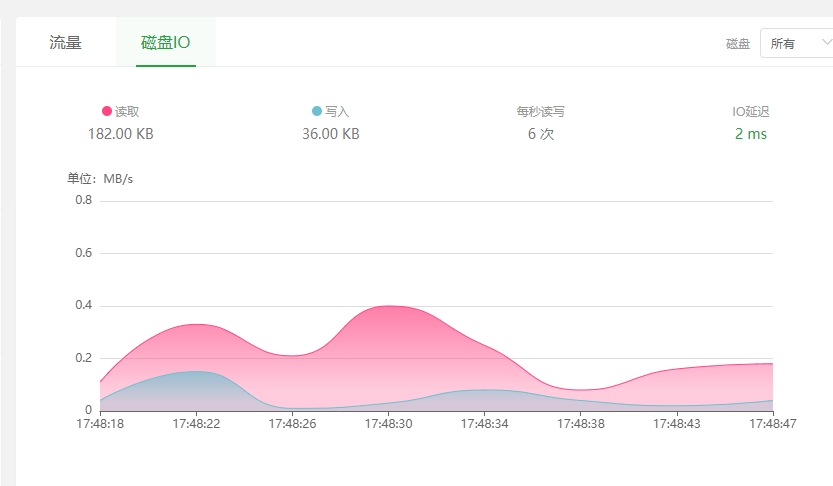Click the read curve peak at 17:48:30
This screenshot has height=486, width=833.
click(x=389, y=306)
